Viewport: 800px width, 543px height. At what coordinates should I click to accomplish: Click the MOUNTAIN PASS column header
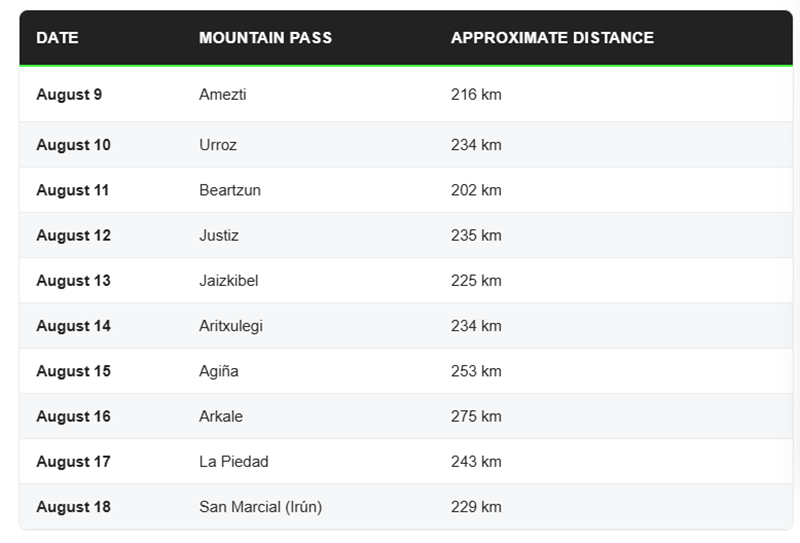[265, 38]
